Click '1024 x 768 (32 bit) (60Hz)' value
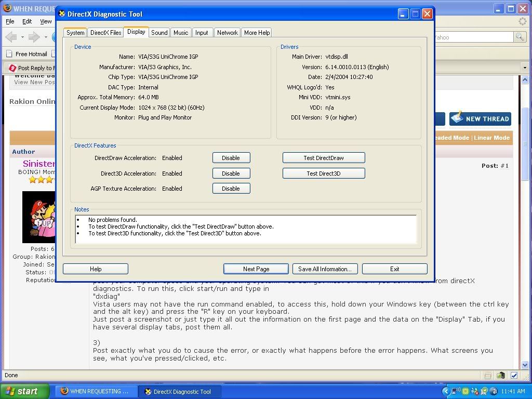This screenshot has width=532, height=399. pos(171,108)
